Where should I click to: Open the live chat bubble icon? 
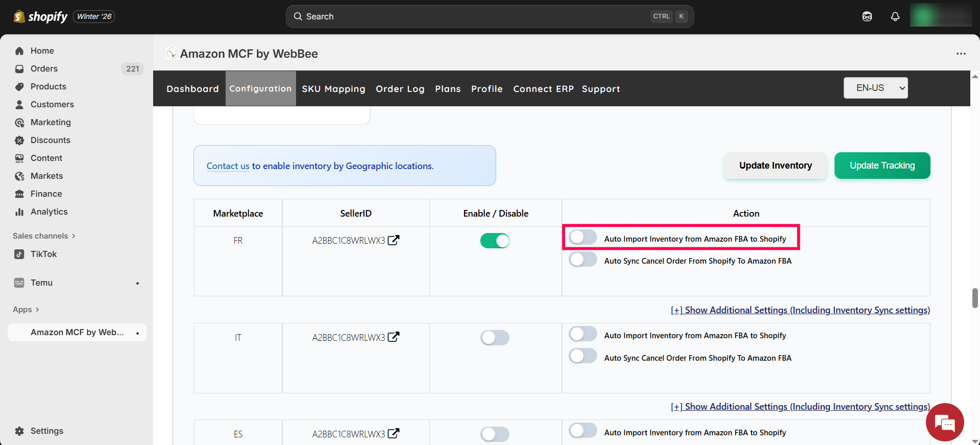coord(944,423)
